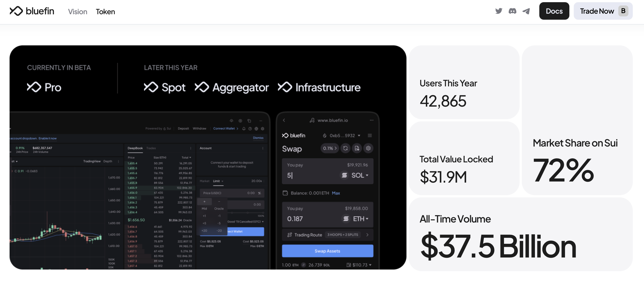Click the bell notifications icon in Pro mockup
This screenshot has height=281, width=644.
[x=244, y=128]
